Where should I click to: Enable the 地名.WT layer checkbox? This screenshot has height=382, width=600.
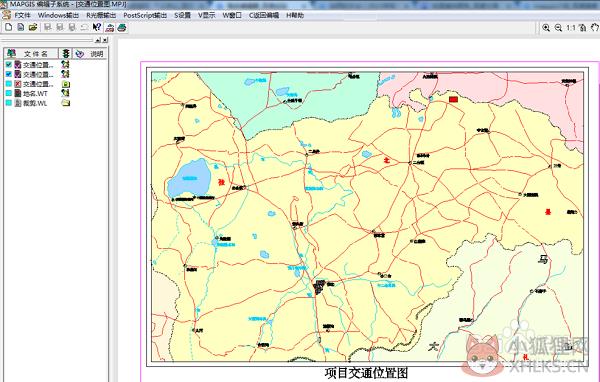[x=9, y=93]
